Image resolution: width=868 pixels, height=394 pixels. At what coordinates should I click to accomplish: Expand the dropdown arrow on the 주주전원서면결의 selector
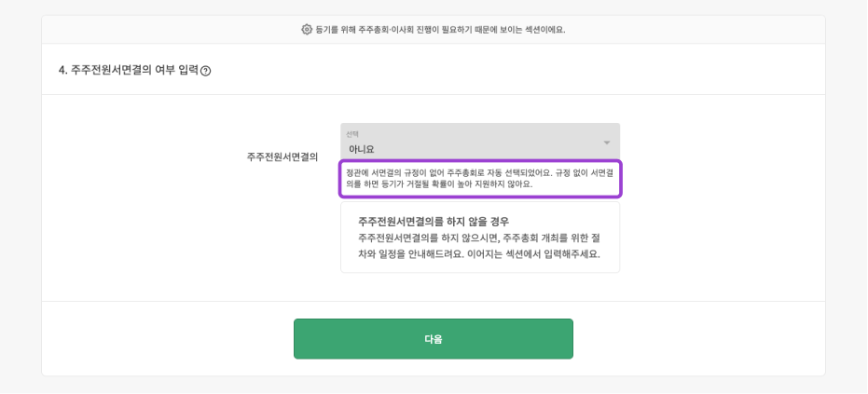[606, 143]
